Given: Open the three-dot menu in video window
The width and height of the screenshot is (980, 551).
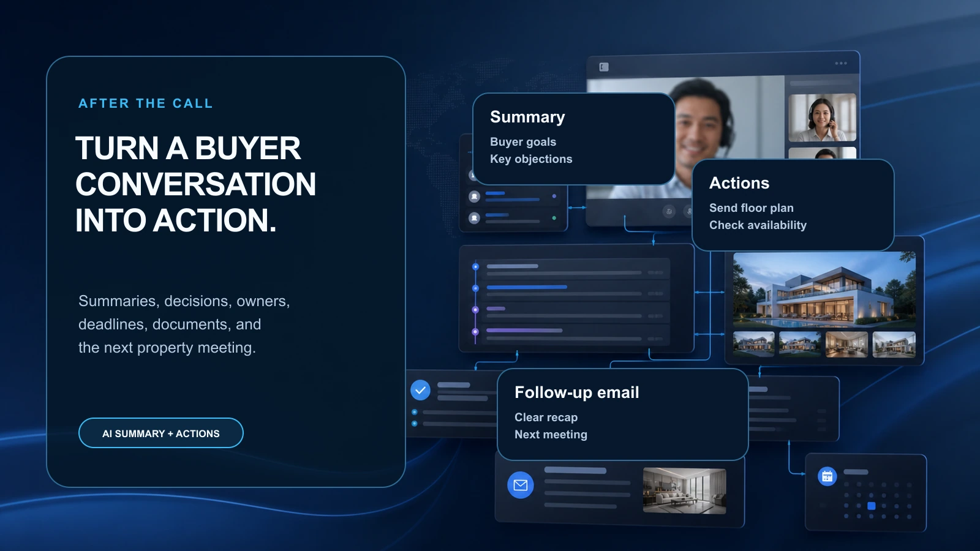Looking at the screenshot, I should point(841,63).
